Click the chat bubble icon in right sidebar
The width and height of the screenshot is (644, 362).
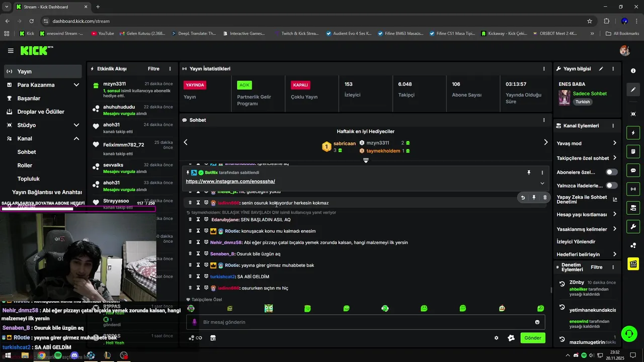click(x=633, y=170)
